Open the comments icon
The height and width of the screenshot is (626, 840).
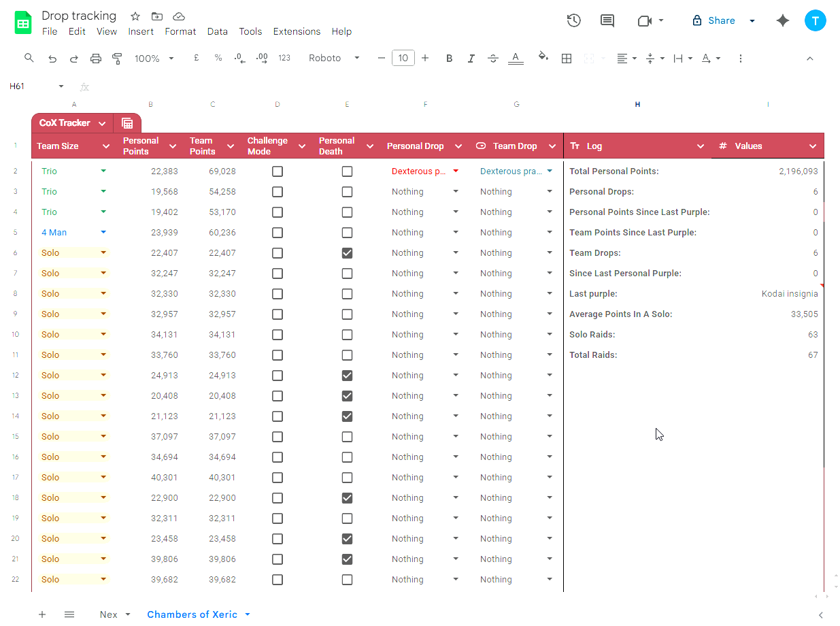click(607, 21)
